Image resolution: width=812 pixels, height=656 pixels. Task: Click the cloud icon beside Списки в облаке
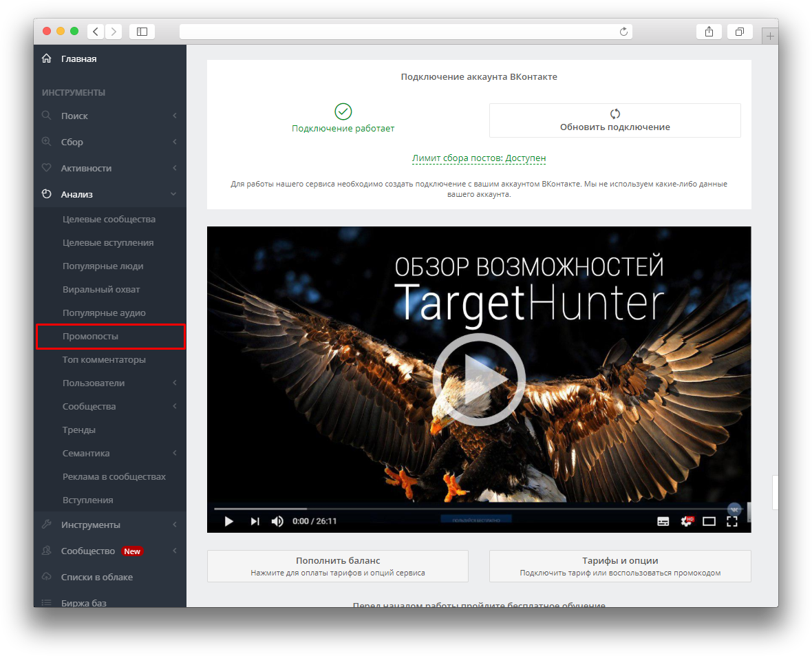[47, 576]
